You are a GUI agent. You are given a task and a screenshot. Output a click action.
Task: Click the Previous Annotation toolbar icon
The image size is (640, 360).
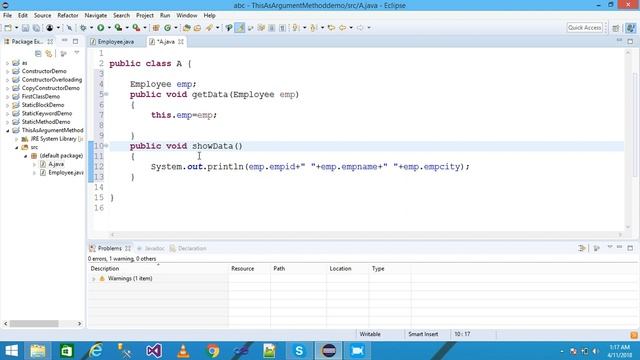(313, 28)
